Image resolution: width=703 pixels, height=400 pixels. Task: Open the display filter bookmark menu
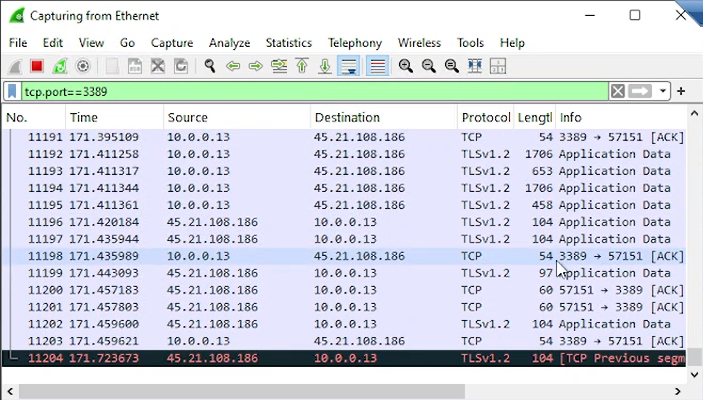[13, 91]
